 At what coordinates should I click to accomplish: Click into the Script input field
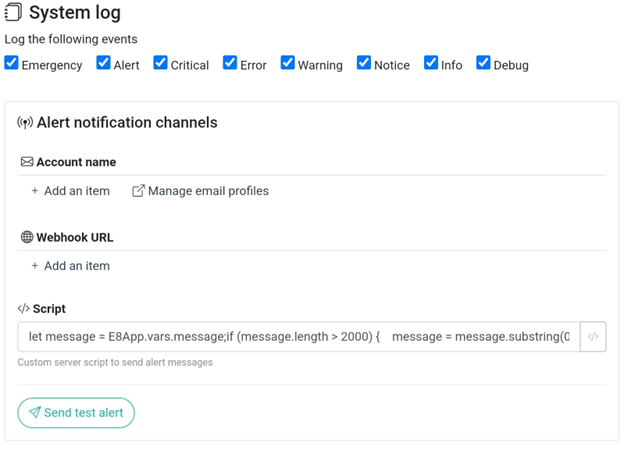point(298,337)
